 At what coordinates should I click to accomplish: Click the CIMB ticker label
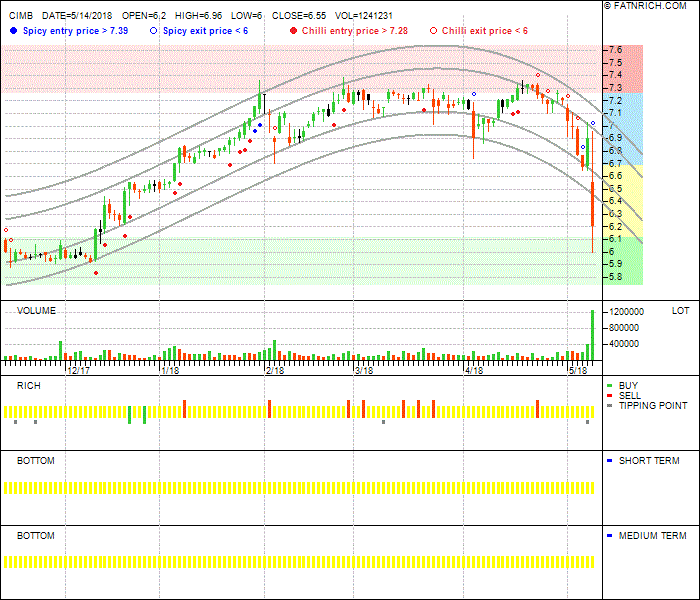click(19, 17)
